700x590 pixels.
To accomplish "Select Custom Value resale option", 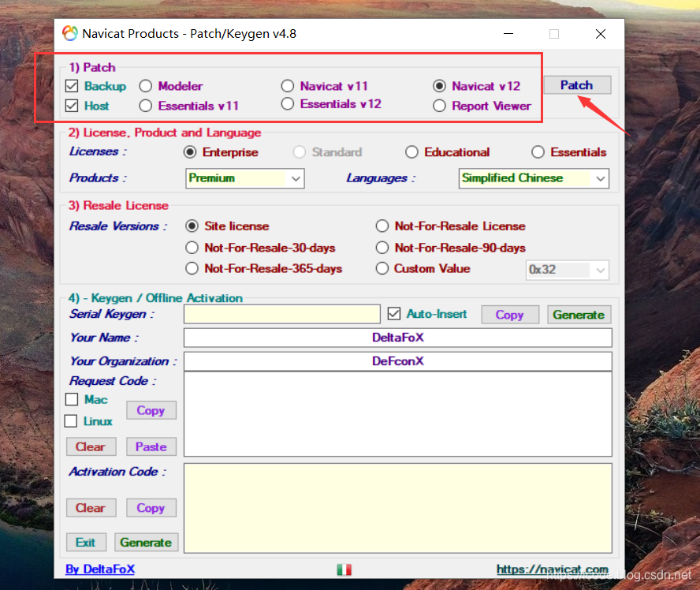I will [382, 268].
